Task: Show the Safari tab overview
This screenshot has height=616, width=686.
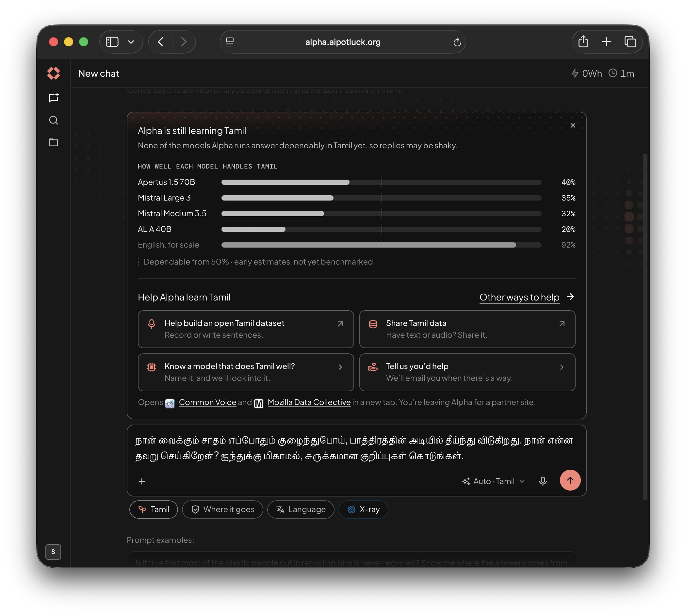Action: coord(630,42)
